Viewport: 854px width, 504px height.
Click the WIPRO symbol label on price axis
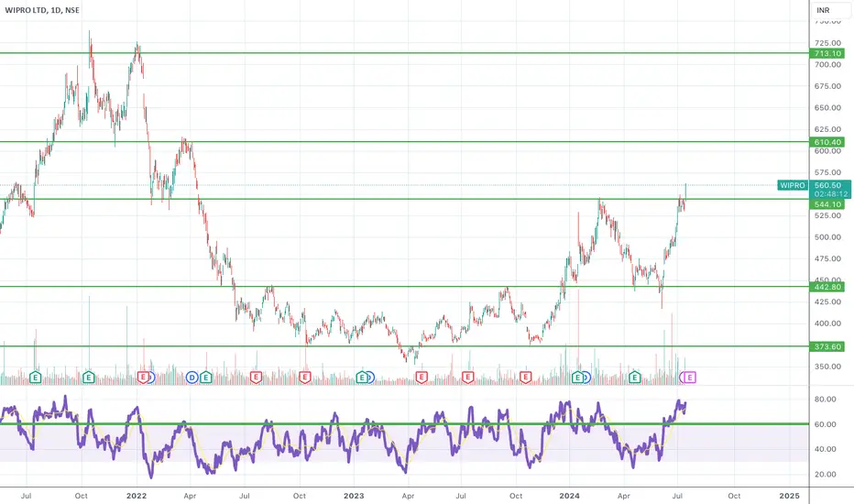tap(793, 185)
